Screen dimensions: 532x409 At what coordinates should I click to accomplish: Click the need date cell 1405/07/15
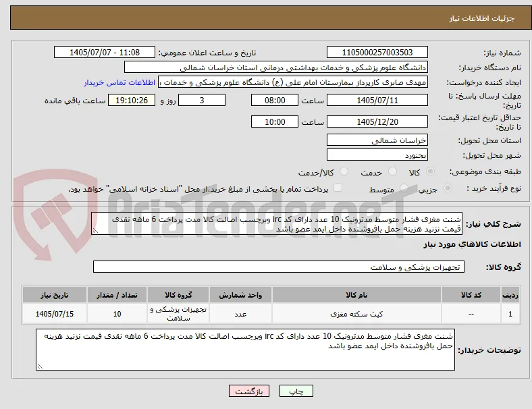tap(54, 314)
